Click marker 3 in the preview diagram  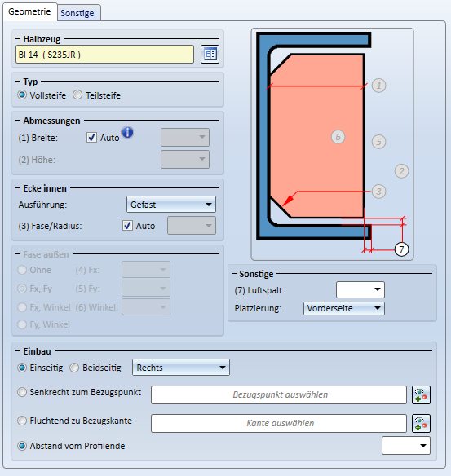click(378, 192)
